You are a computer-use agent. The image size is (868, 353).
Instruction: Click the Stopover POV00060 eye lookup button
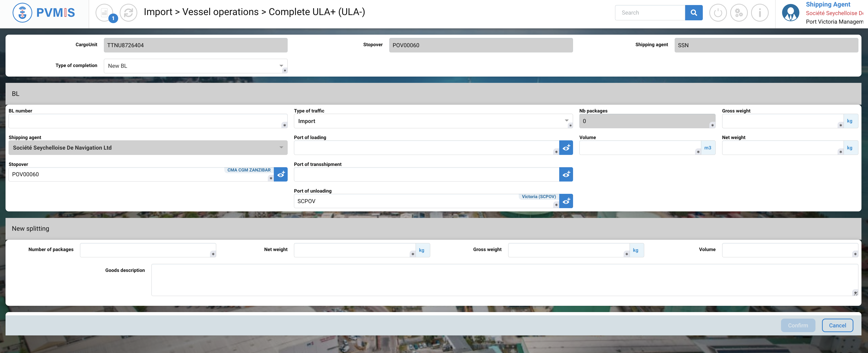[x=280, y=174]
